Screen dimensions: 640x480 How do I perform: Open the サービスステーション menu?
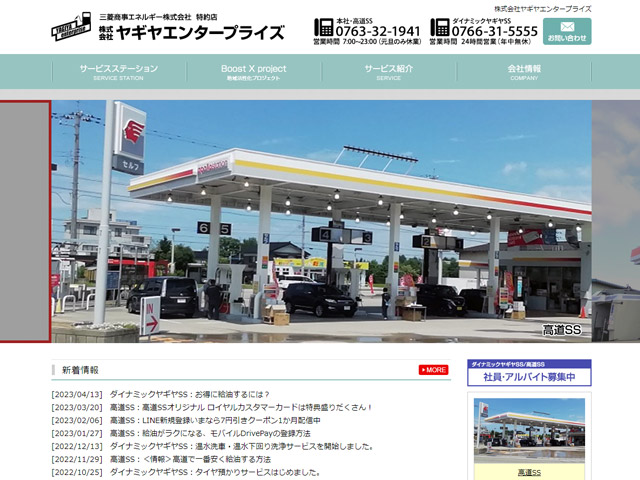point(119,72)
